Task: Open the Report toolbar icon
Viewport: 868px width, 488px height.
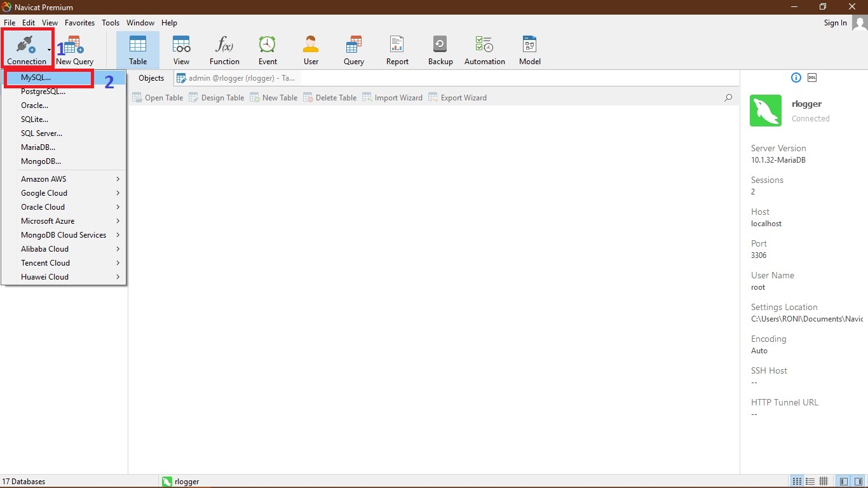Action: (397, 50)
